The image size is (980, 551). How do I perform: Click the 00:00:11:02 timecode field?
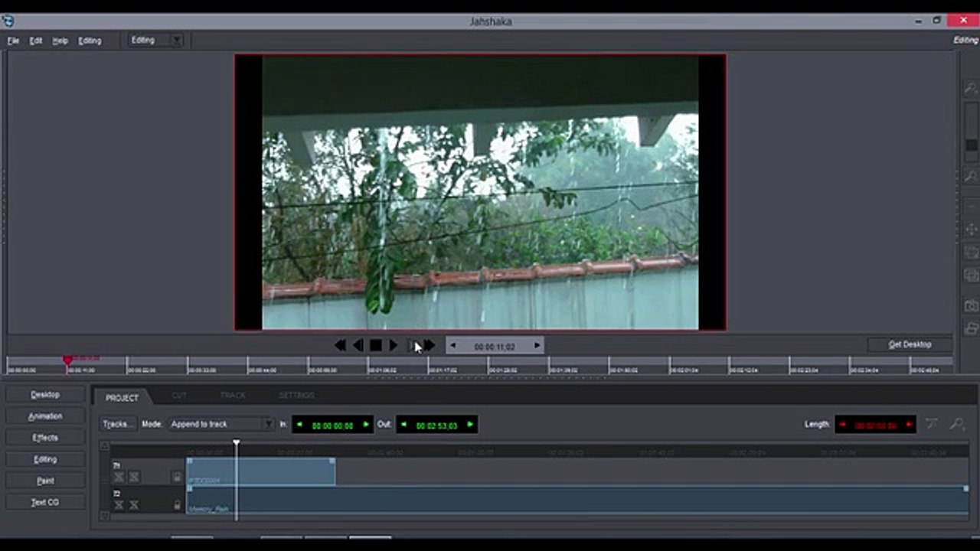coord(495,347)
